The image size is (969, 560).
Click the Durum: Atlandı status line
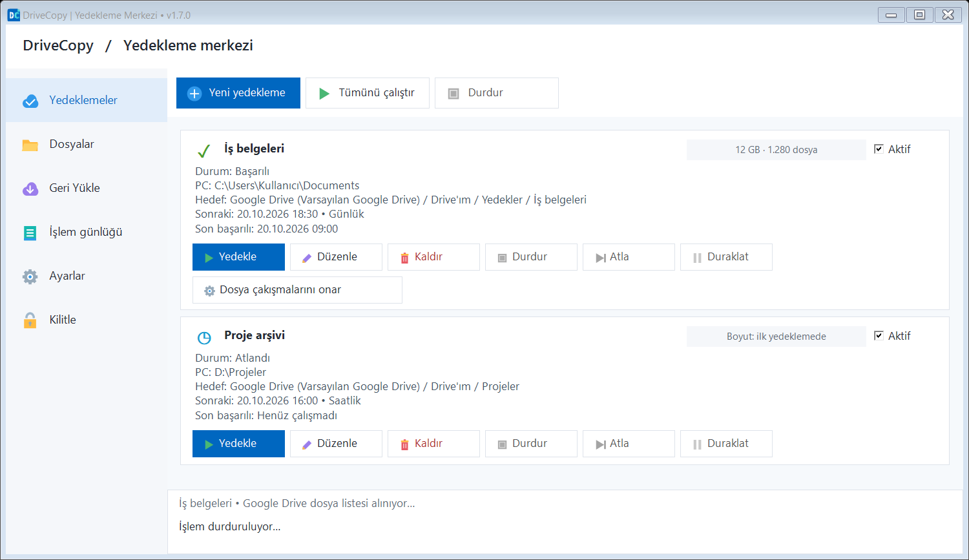click(233, 358)
